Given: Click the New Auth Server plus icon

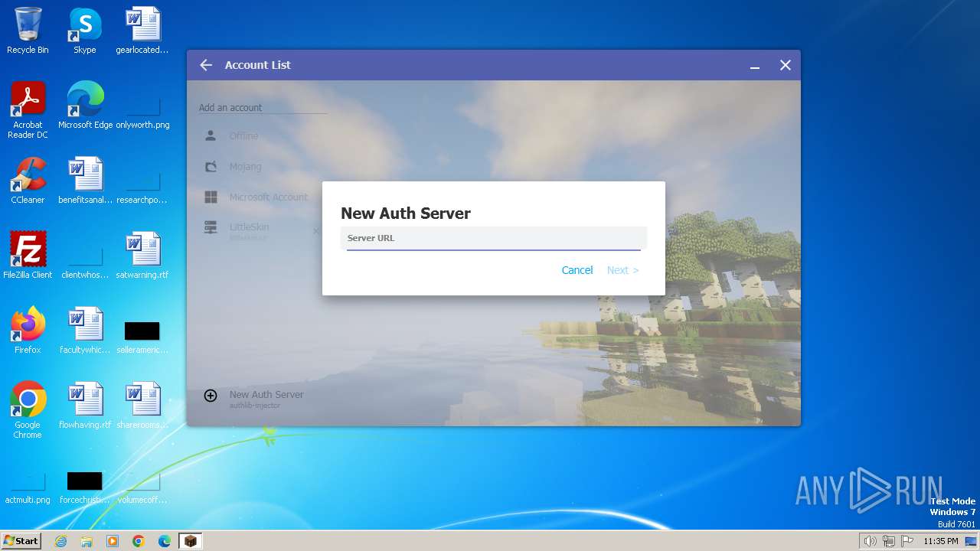Looking at the screenshot, I should tap(211, 396).
